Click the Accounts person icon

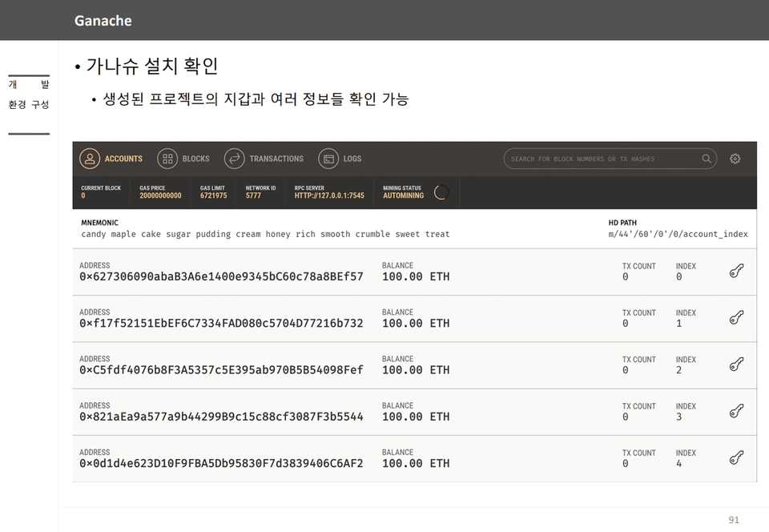90,159
